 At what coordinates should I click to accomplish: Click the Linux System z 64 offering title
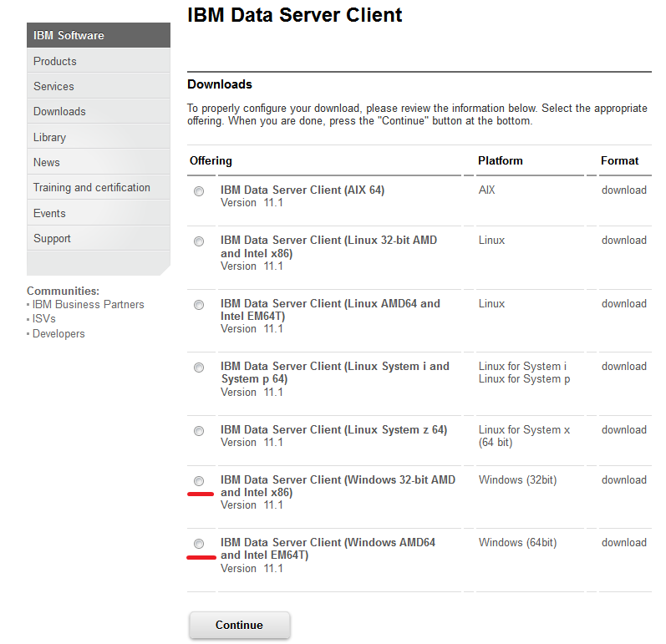[x=334, y=429]
